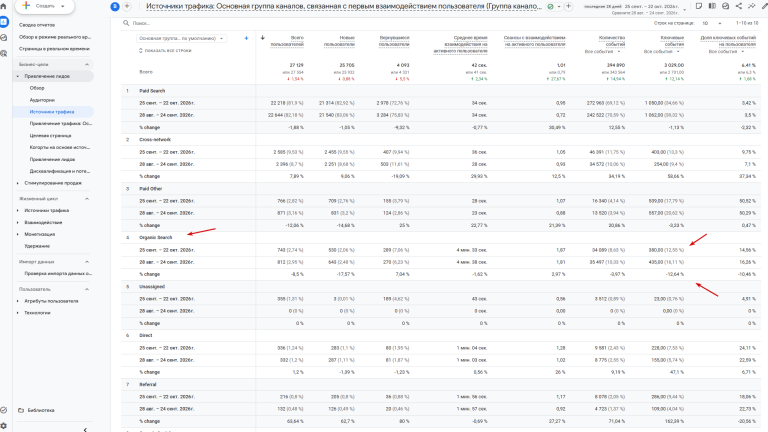Click Среднее время взаимодействия column header
Image resolution: width=768 pixels, height=432 pixels.
[x=460, y=45]
